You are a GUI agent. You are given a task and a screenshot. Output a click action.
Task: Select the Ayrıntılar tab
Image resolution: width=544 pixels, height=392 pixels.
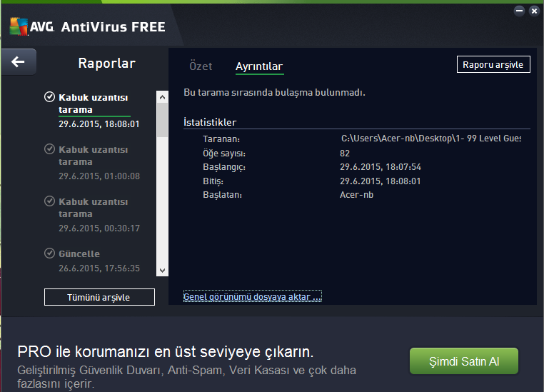click(259, 66)
